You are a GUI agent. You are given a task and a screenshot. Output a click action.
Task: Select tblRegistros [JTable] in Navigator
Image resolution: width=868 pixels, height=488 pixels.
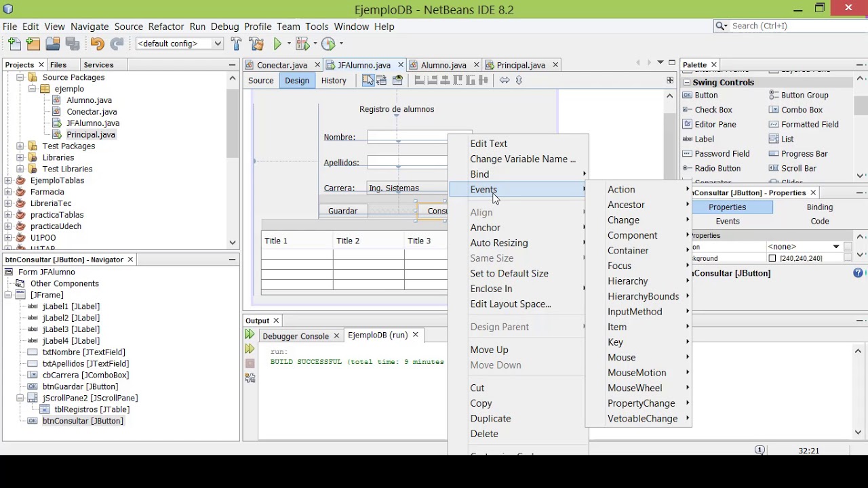92,409
